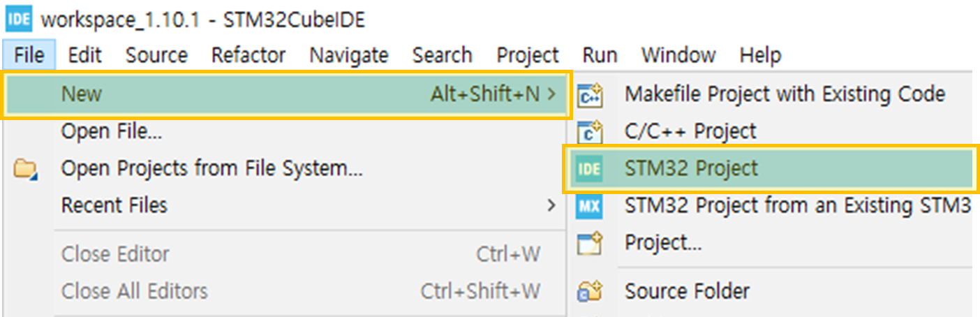Click the STM32CubeIDE title bar icon
The width and height of the screenshot is (980, 317).
coord(19,18)
